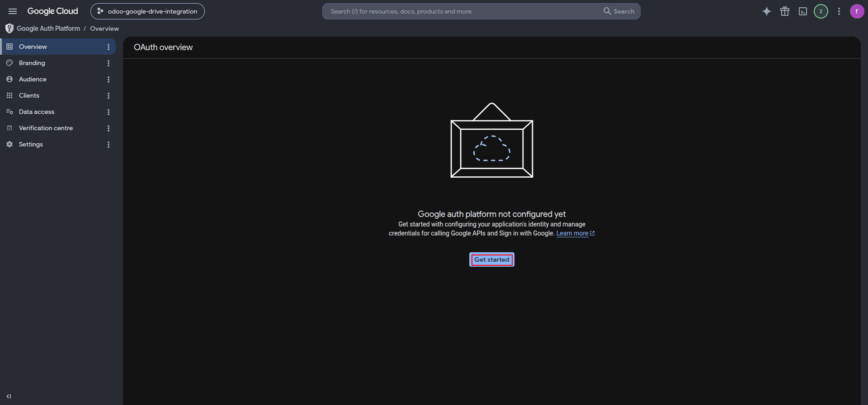Click the OAuth overview heading
Screen dimensions: 868x405
163,47
